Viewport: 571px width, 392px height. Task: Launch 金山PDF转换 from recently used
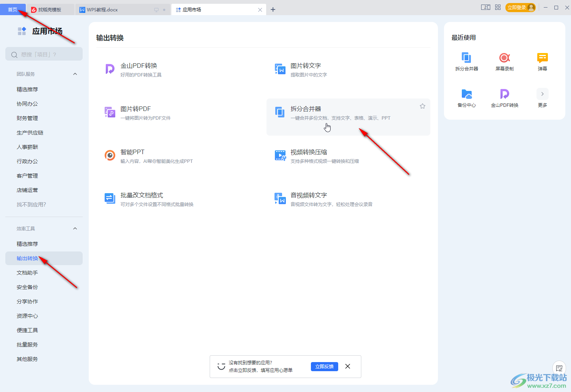504,98
